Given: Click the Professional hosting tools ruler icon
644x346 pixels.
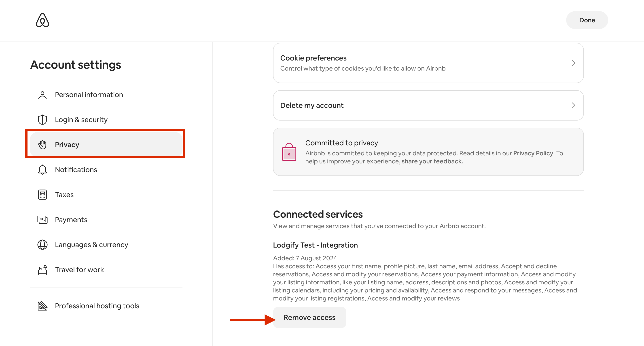Looking at the screenshot, I should 42,306.
